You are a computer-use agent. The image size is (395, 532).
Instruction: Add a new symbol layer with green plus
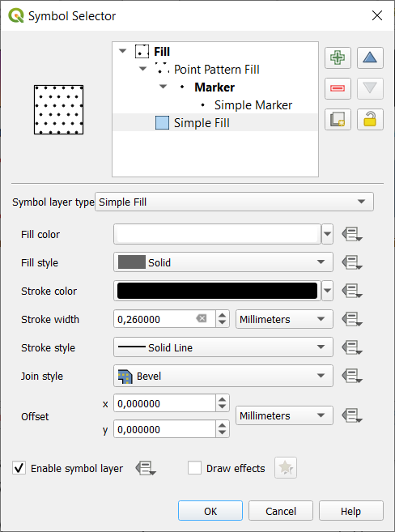[x=338, y=57]
